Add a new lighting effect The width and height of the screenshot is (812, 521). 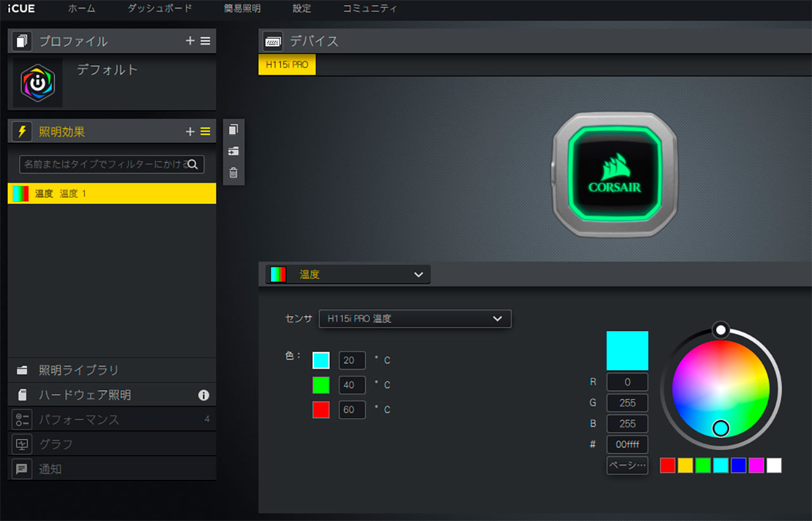tap(190, 131)
